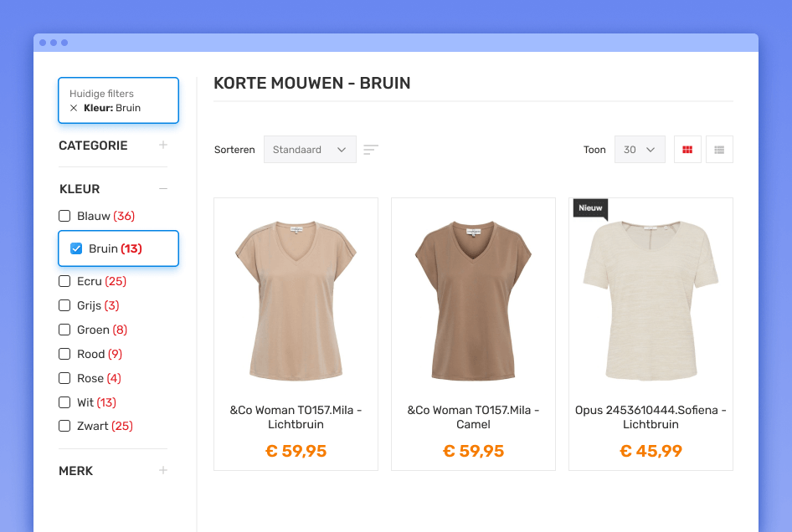
Task: Switch to list view layout
Action: click(719, 149)
